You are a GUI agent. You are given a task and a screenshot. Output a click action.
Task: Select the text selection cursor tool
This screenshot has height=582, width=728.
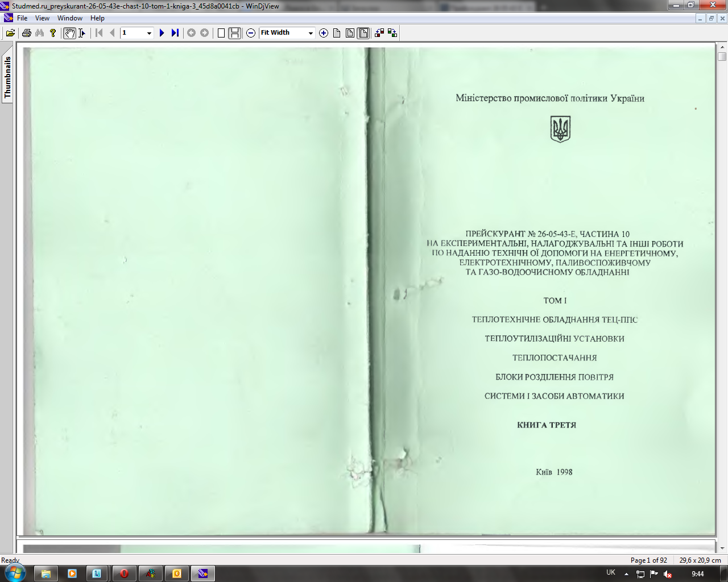(x=82, y=33)
